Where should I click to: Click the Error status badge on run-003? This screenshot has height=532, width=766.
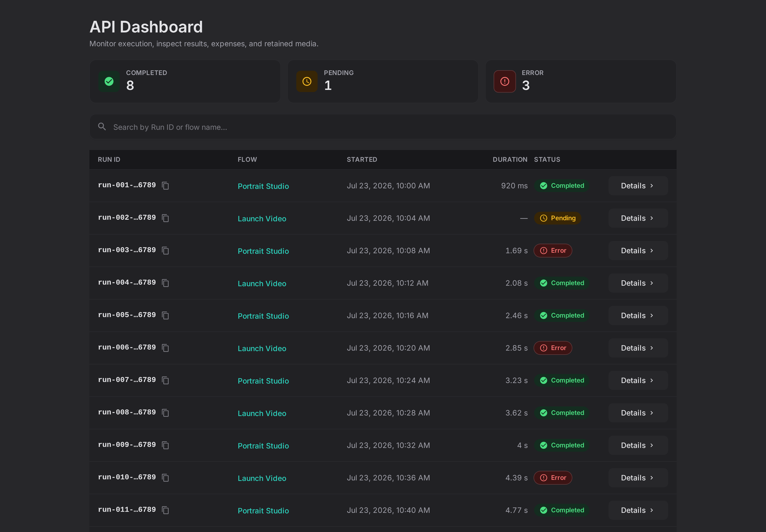pos(553,250)
